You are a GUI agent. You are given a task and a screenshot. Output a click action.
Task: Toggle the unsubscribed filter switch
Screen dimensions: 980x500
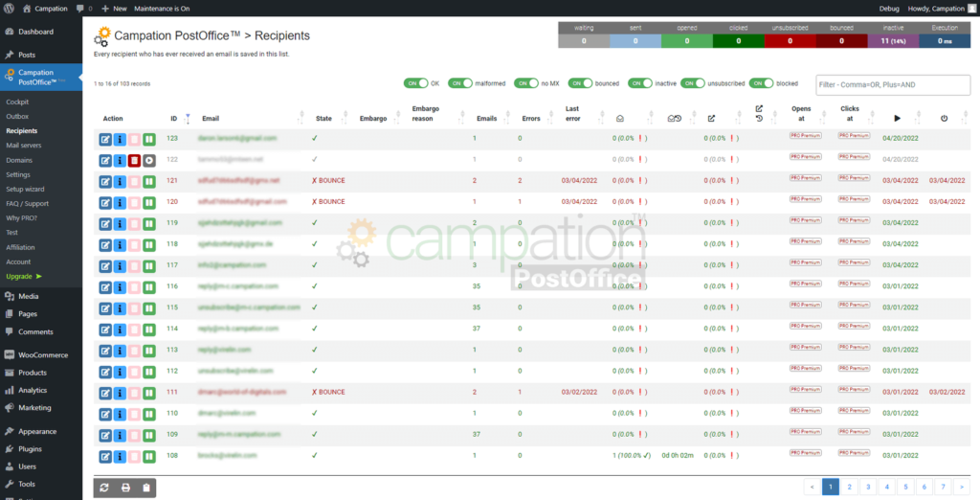pyautogui.click(x=693, y=83)
